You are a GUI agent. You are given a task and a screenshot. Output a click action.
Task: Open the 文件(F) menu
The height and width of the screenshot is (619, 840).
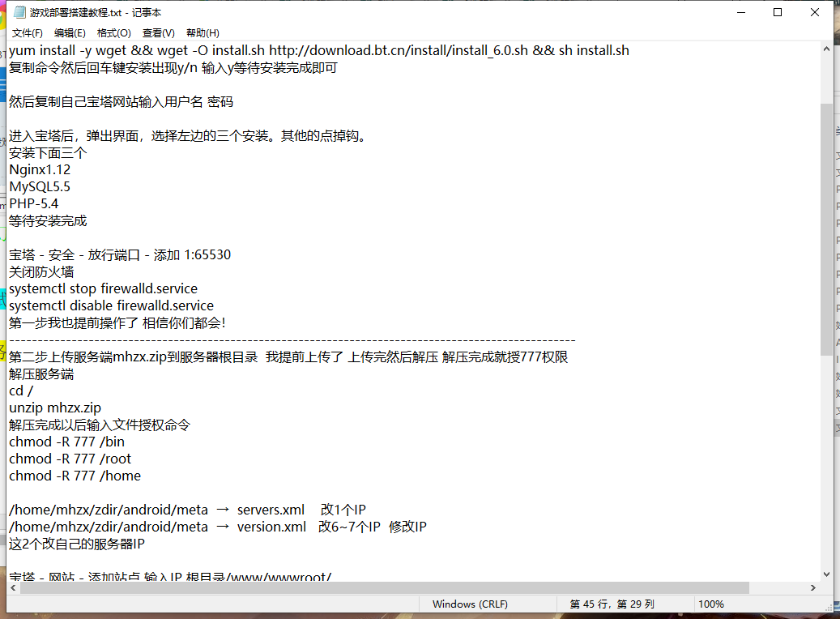(28, 33)
